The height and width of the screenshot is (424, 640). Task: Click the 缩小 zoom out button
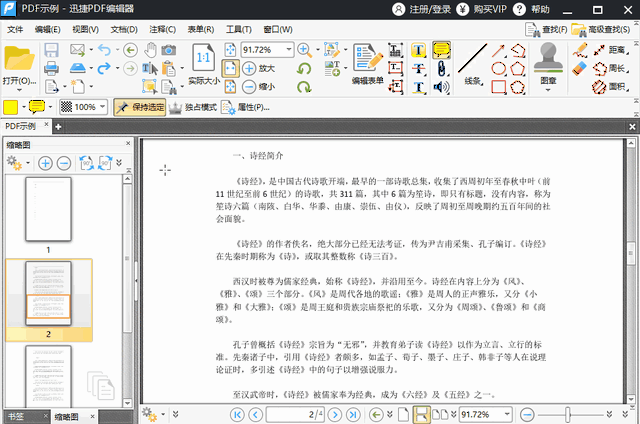pos(259,87)
